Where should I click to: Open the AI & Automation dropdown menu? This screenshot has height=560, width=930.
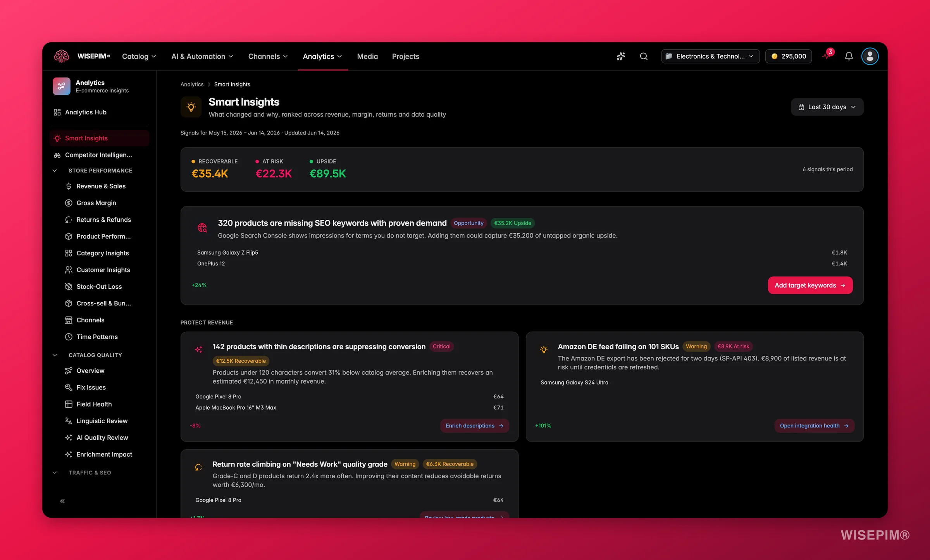202,57
